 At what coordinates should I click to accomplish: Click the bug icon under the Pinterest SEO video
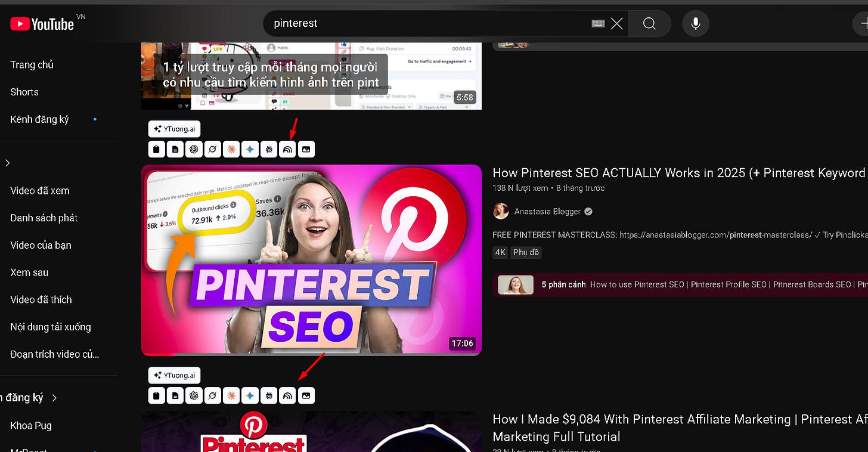click(x=269, y=395)
